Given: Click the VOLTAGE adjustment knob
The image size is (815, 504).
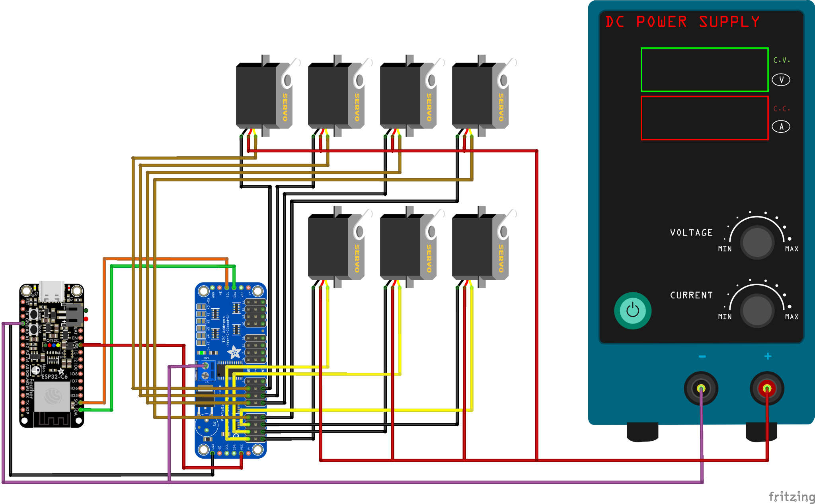Looking at the screenshot, I should click(757, 242).
